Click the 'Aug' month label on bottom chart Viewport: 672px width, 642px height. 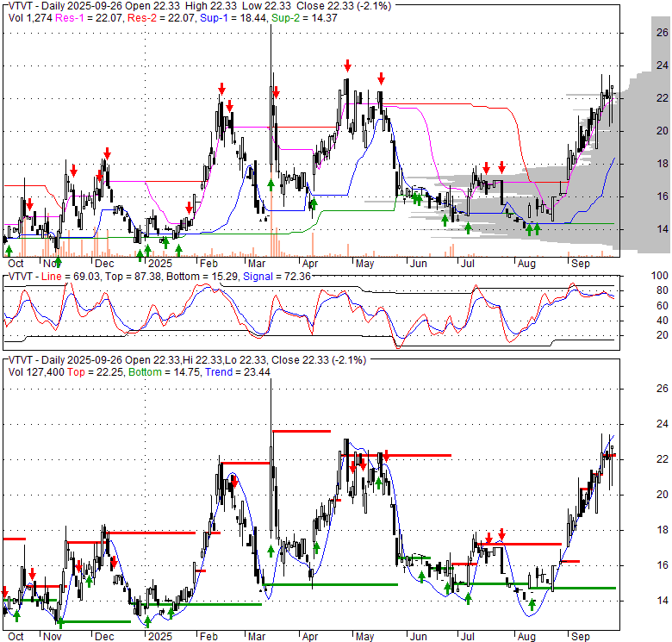coord(526,637)
